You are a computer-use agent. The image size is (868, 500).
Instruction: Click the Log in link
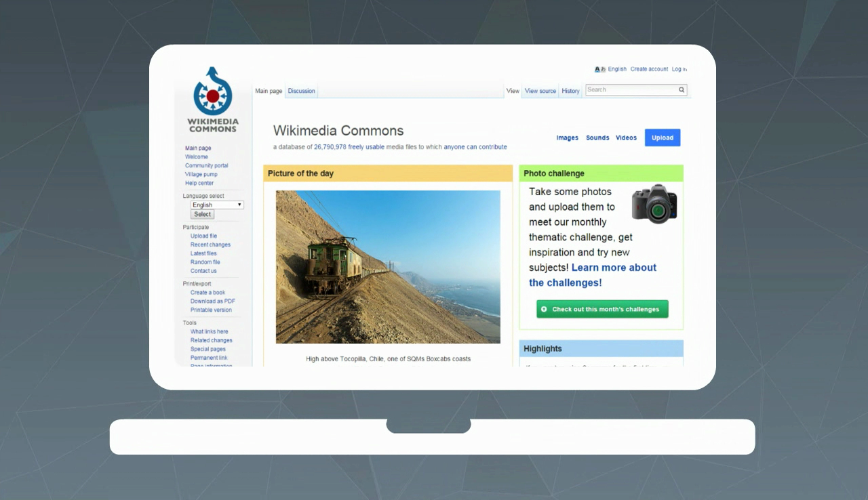click(679, 69)
